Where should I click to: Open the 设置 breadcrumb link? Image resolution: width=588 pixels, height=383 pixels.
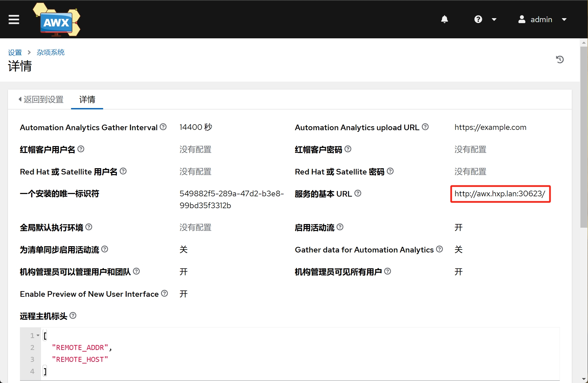coord(15,53)
